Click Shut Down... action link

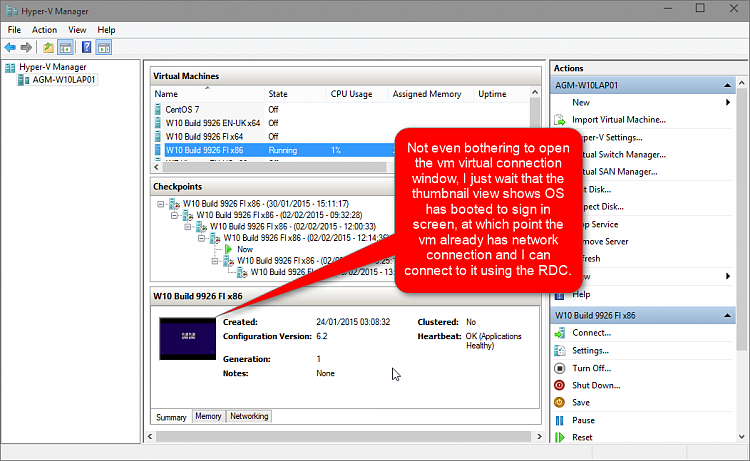[x=596, y=385]
